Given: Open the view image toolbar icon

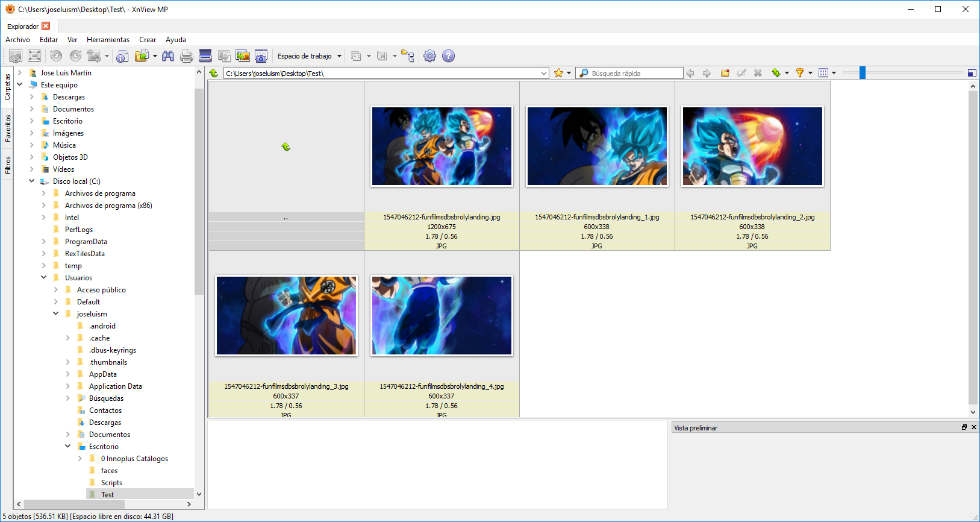Looking at the screenshot, I should [16, 56].
